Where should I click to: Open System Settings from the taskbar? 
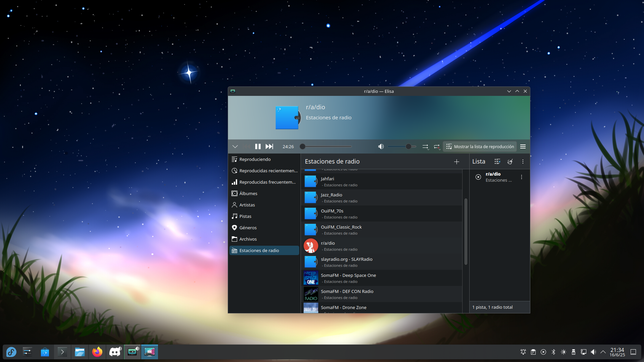(x=27, y=352)
